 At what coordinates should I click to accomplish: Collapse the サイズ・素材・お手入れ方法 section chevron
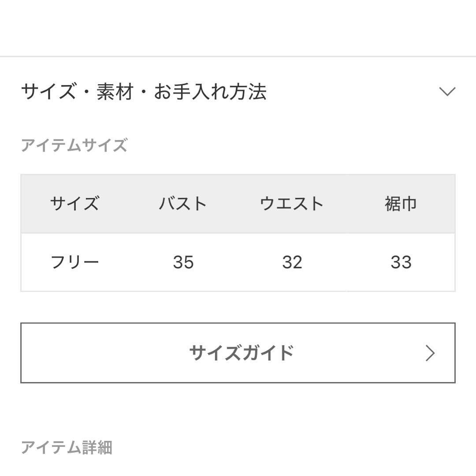tap(447, 92)
